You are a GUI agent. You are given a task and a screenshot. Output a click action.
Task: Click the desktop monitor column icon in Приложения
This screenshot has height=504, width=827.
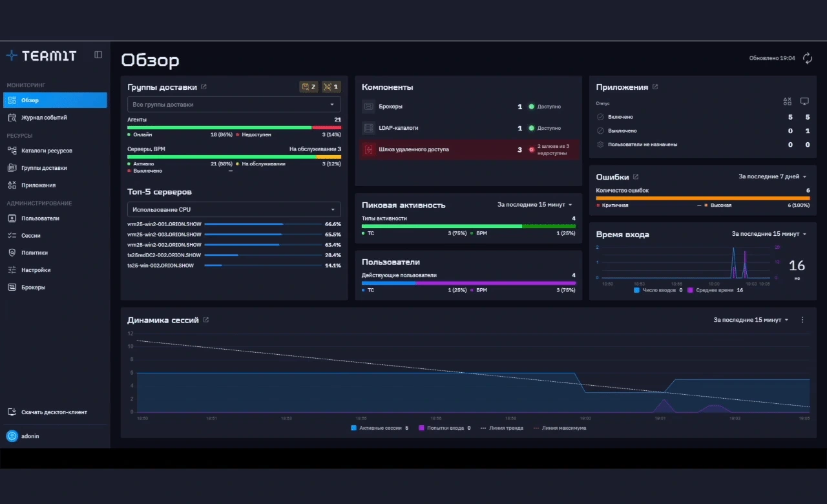point(804,101)
